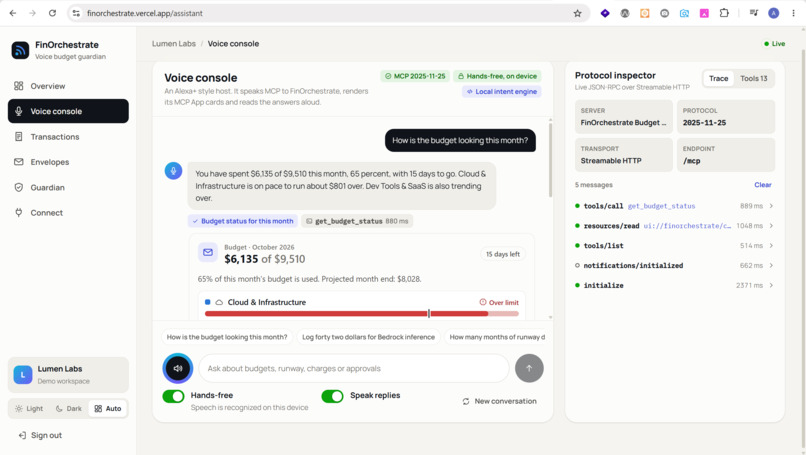
Task: Click the ENDPOINT /mcp card
Action: point(726,155)
